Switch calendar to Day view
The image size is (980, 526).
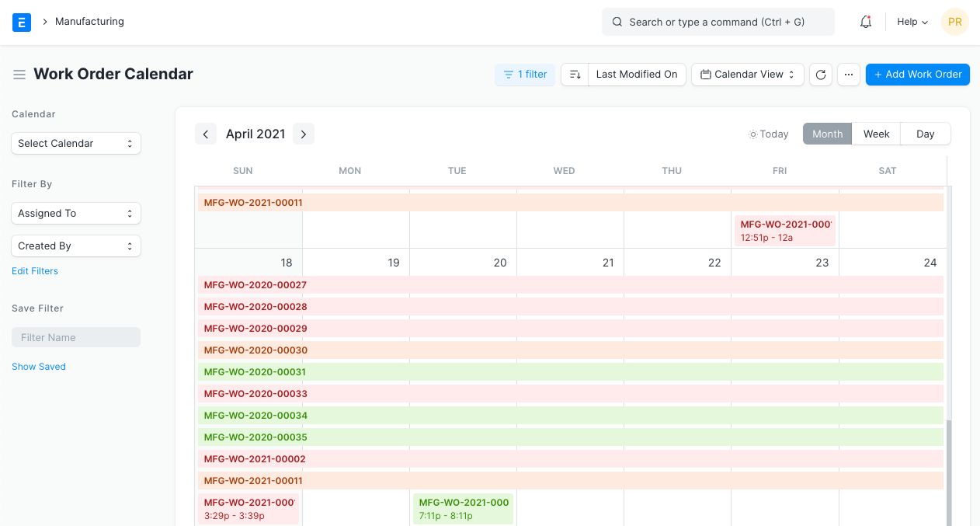tap(925, 134)
